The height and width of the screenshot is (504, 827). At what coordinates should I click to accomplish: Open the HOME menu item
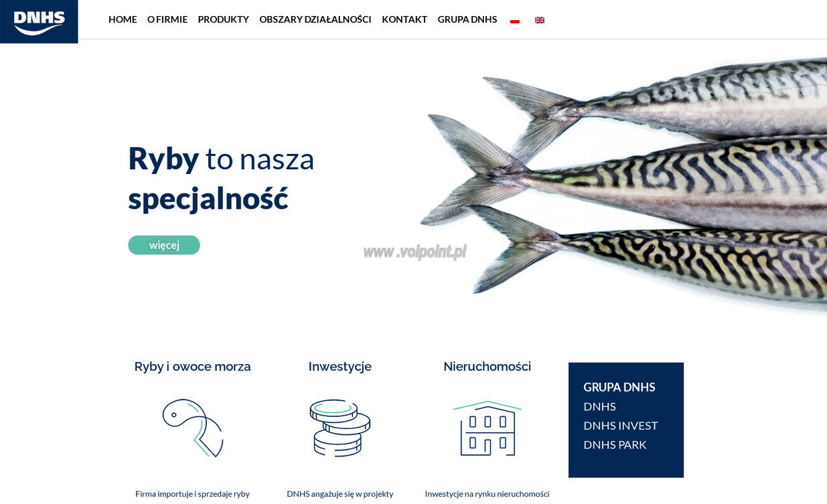123,19
